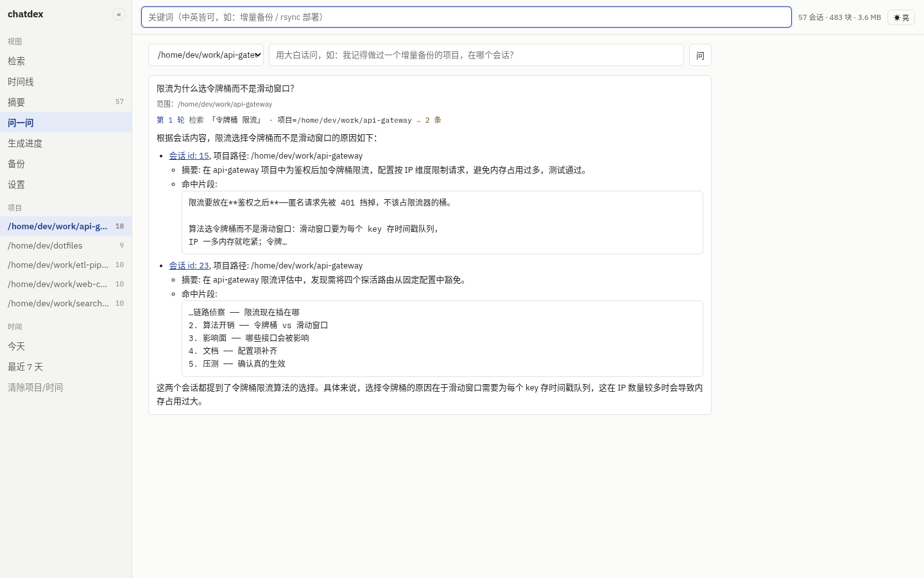Toggle the 亮 light theme button
The width and height of the screenshot is (924, 578).
pos(901,17)
